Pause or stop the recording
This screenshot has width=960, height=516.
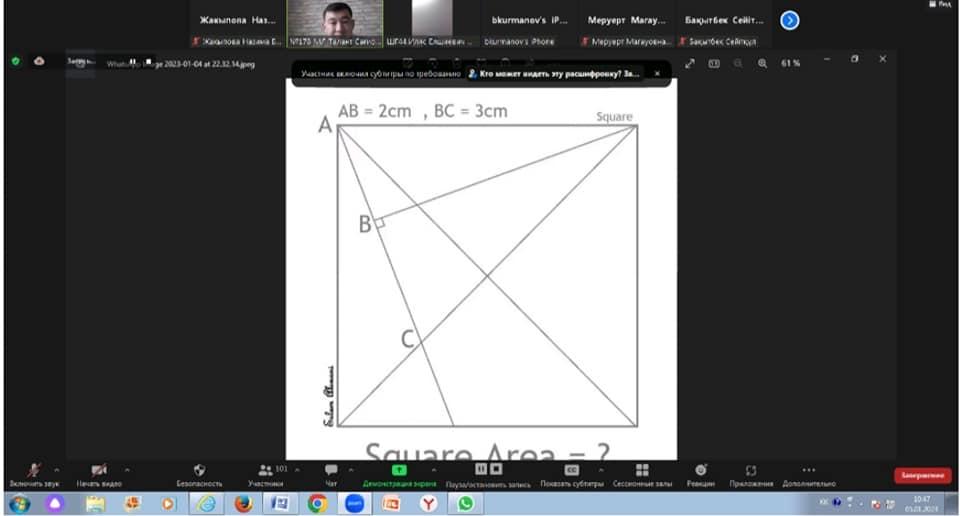(x=486, y=469)
